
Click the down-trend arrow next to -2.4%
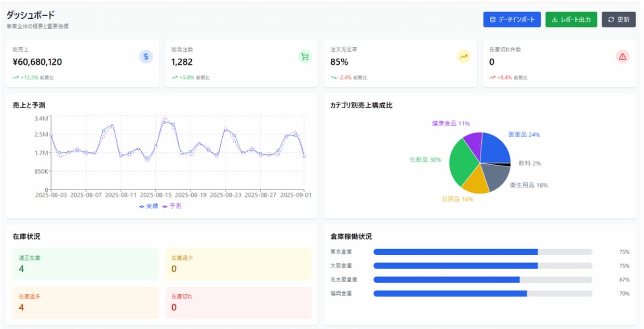pos(333,77)
